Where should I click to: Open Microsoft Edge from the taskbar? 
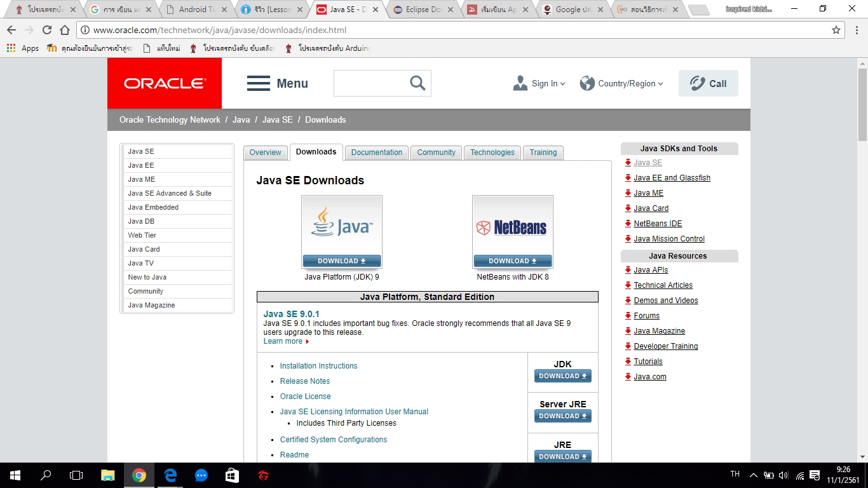170,475
